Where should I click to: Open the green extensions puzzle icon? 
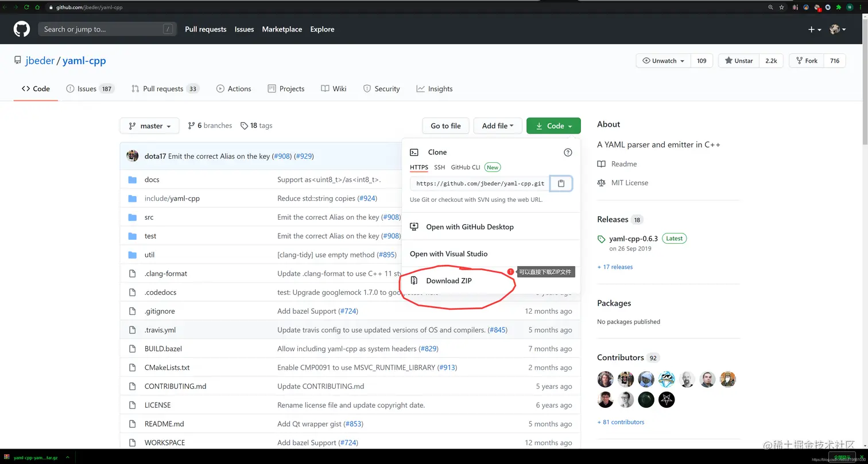[839, 7]
